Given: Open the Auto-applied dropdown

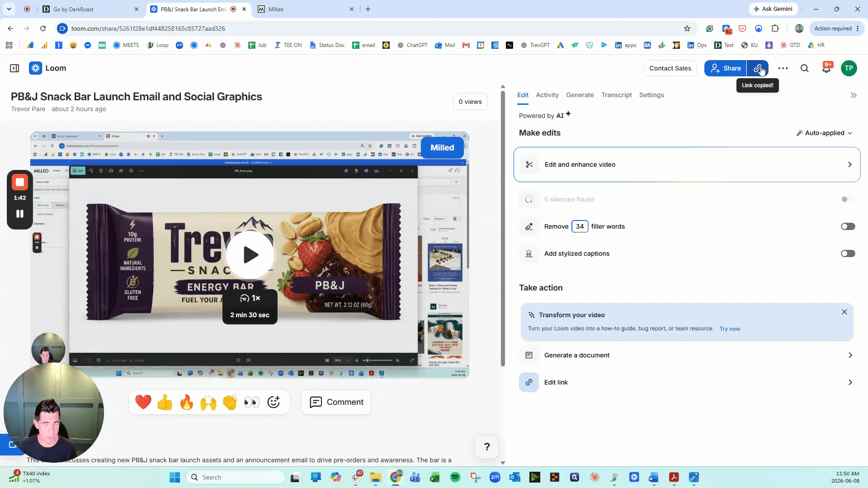Looking at the screenshot, I should [825, 133].
